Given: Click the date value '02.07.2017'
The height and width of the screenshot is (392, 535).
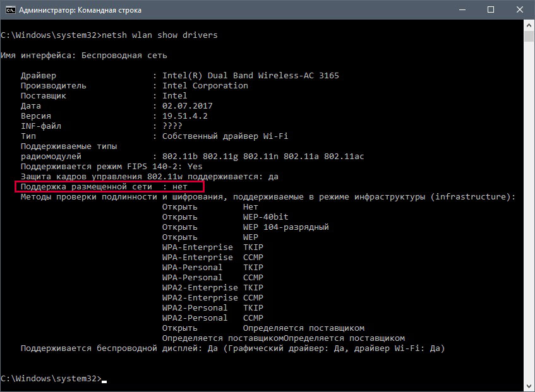Looking at the screenshot, I should pyautogui.click(x=187, y=106).
